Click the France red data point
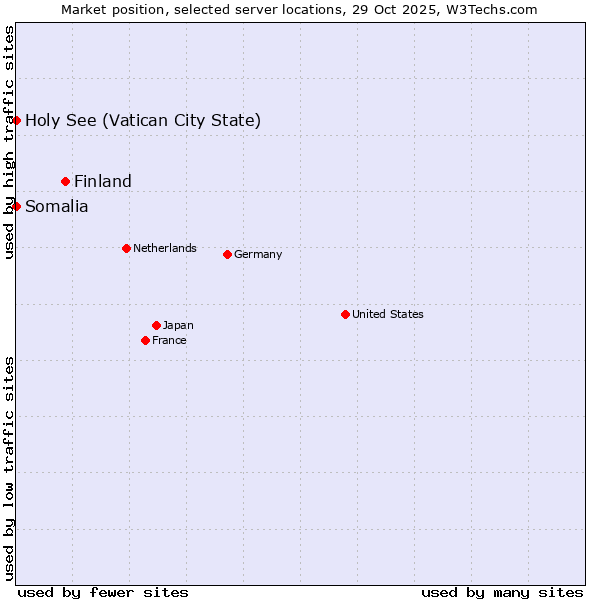 146,340
